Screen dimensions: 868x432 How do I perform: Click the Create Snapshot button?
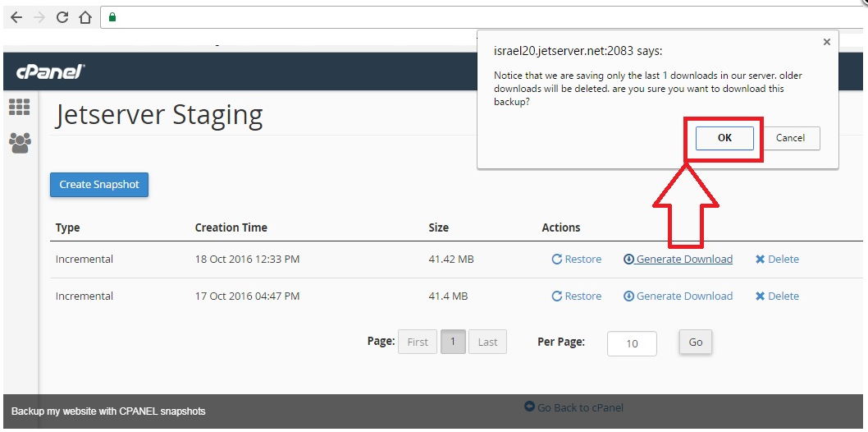point(99,185)
